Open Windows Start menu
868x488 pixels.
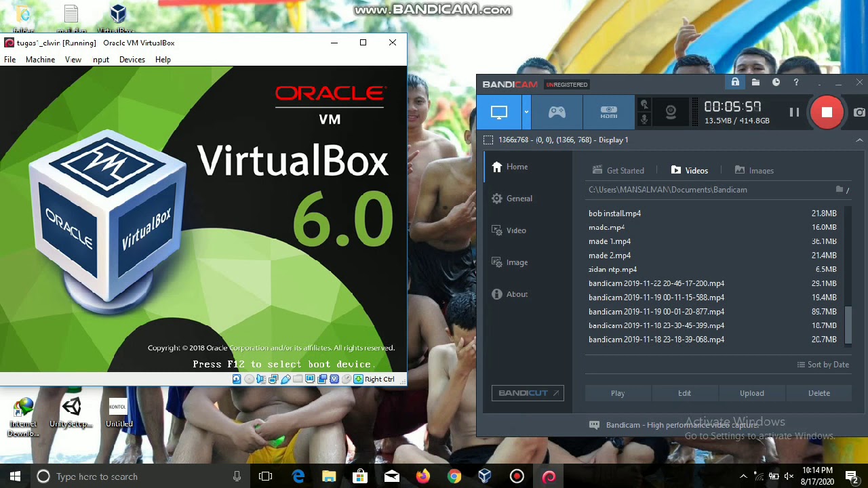[15, 476]
